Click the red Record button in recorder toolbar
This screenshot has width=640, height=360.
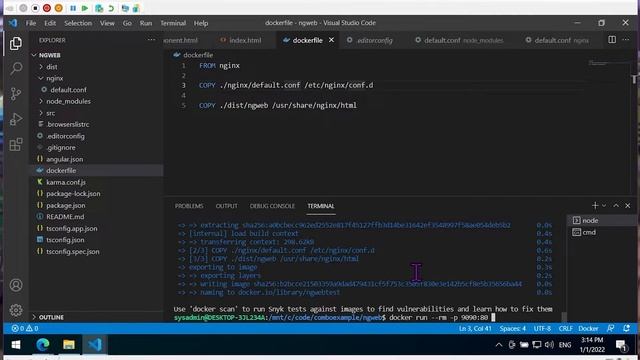click(x=47, y=8)
